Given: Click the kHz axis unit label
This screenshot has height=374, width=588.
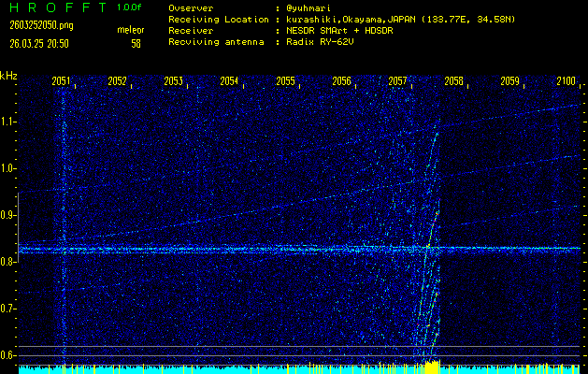Looking at the screenshot, I should (8, 75).
